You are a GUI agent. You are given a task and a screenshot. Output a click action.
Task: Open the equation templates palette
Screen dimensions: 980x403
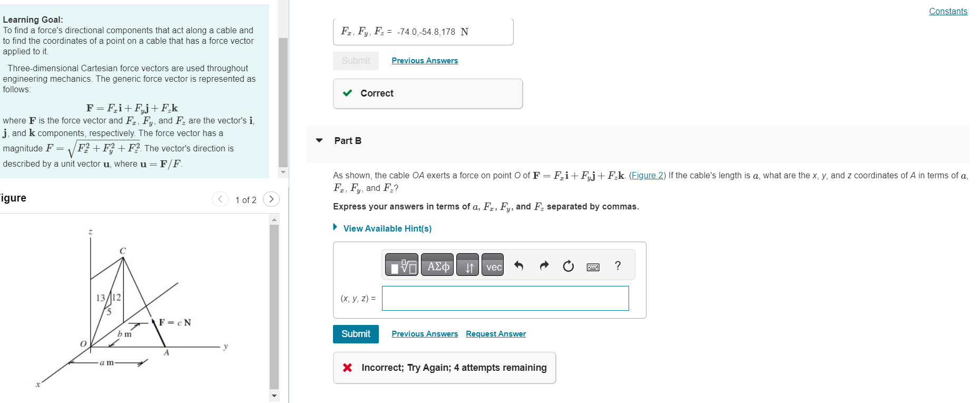coord(401,265)
